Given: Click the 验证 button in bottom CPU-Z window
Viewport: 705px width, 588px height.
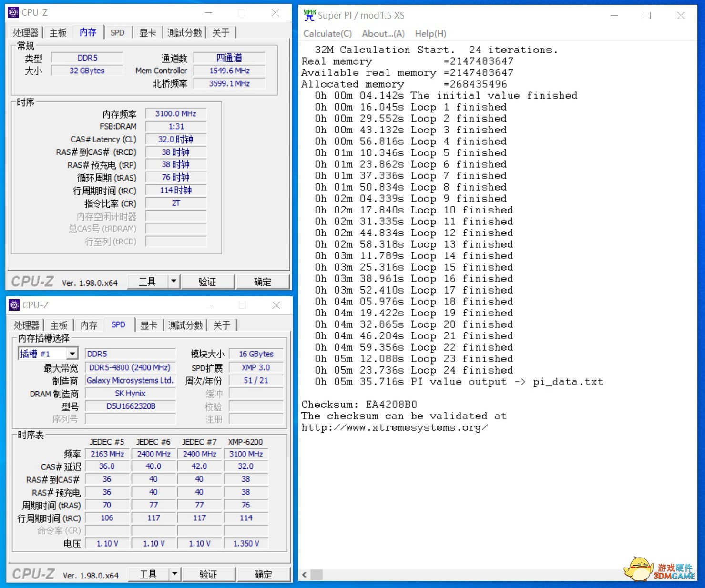Looking at the screenshot, I should pyautogui.click(x=209, y=574).
